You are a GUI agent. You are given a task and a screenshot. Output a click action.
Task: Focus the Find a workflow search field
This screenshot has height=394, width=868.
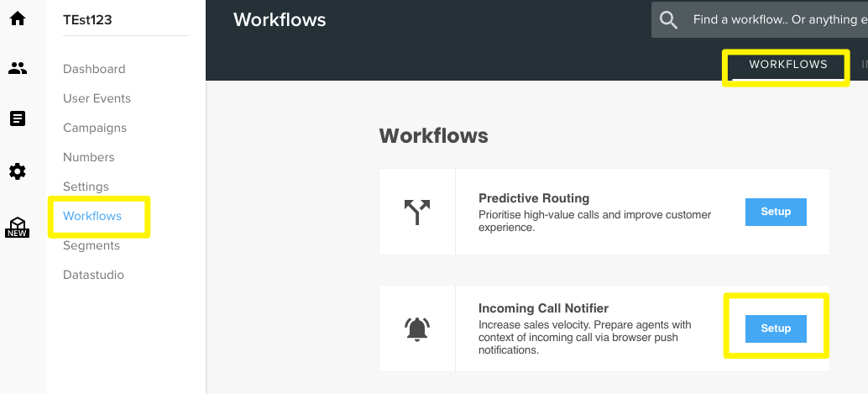(760, 20)
